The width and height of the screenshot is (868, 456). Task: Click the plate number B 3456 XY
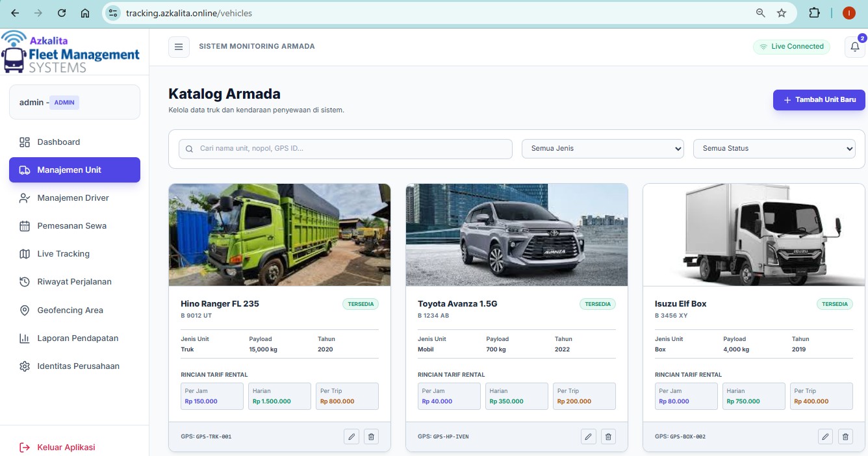pyautogui.click(x=670, y=316)
